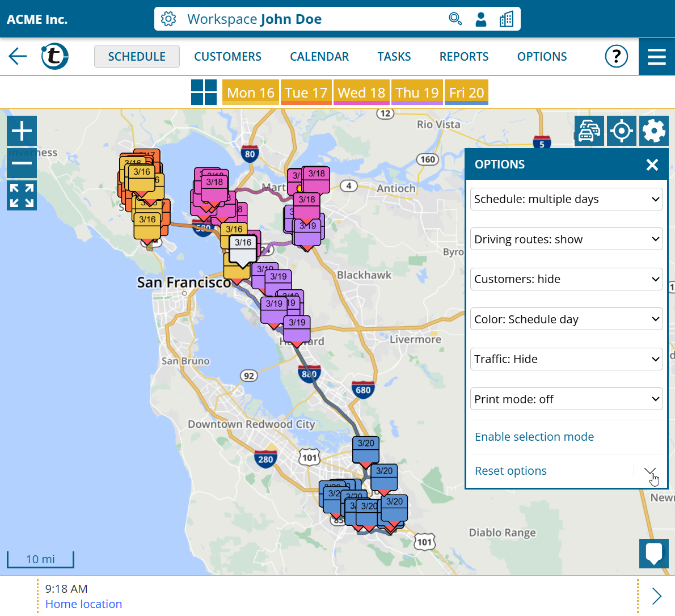Open the Reports tab
Viewport: 675px width, 616px height.
(x=463, y=57)
